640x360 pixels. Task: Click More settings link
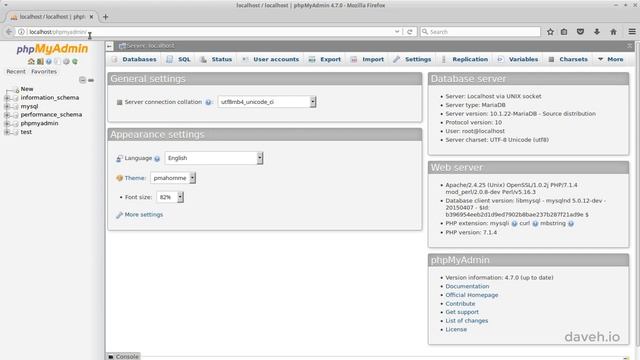[x=144, y=215]
